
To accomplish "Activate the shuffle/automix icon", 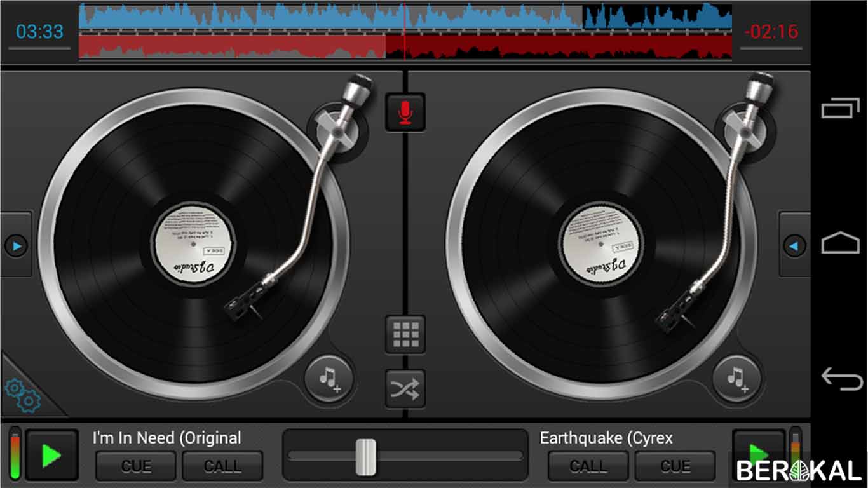I will pos(405,388).
